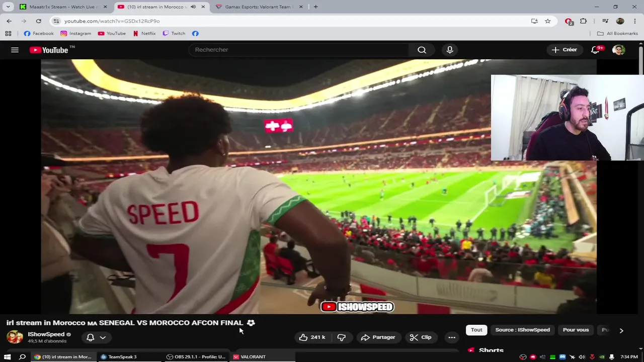Click the search magnifier button

click(422, 50)
